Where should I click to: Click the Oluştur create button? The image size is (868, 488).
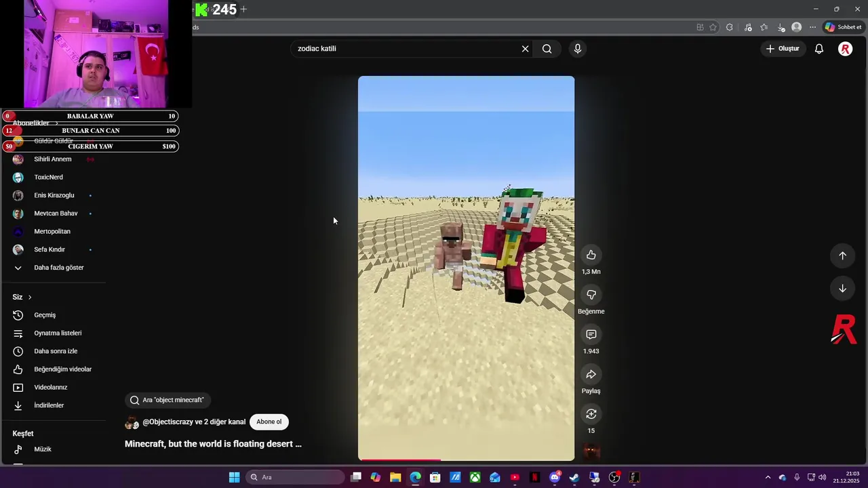point(783,49)
